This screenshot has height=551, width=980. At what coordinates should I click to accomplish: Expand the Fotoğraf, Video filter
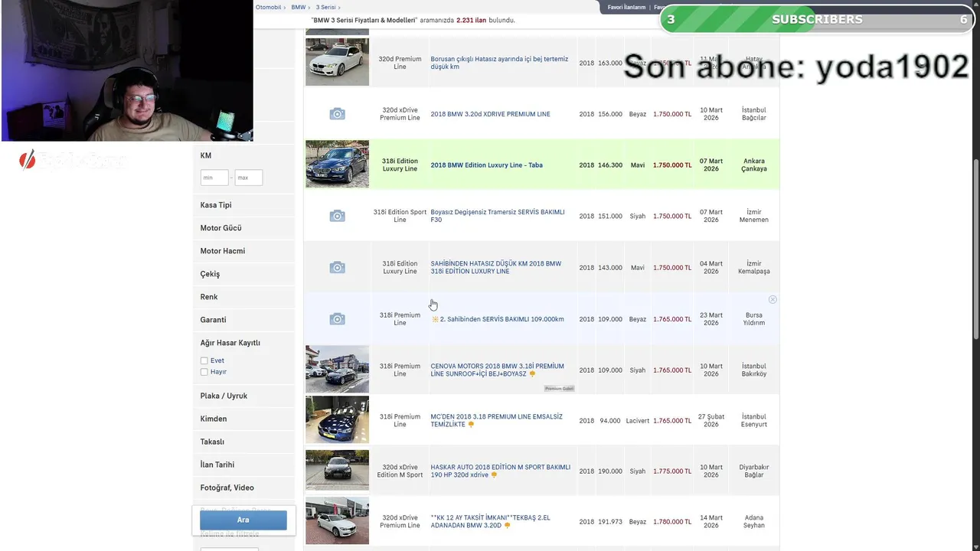pos(243,487)
